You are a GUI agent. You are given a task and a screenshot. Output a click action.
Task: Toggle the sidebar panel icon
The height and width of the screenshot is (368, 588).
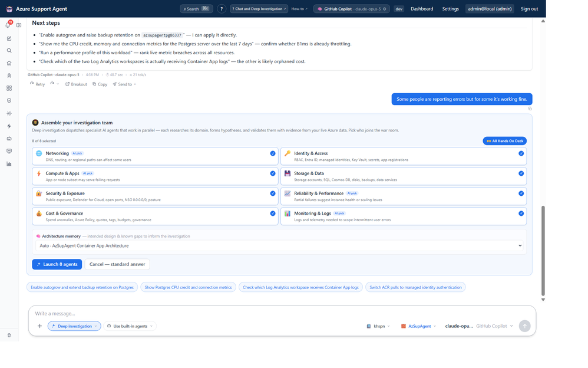pos(19,25)
